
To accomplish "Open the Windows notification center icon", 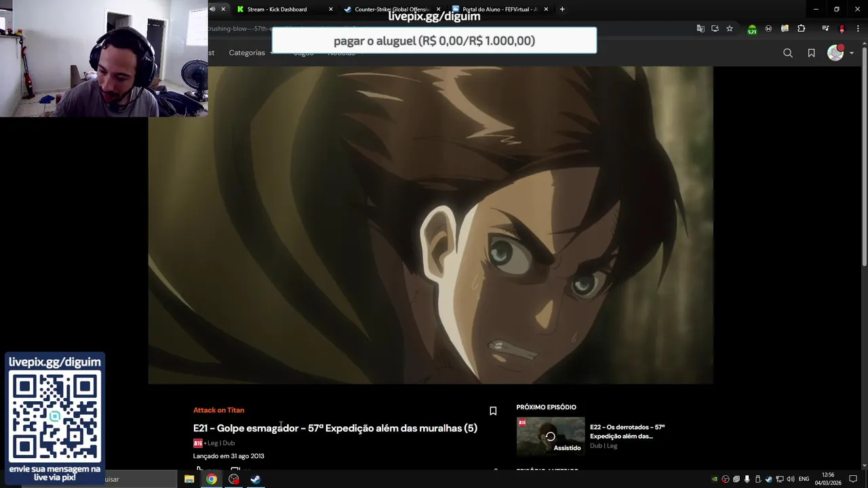I will [854, 479].
